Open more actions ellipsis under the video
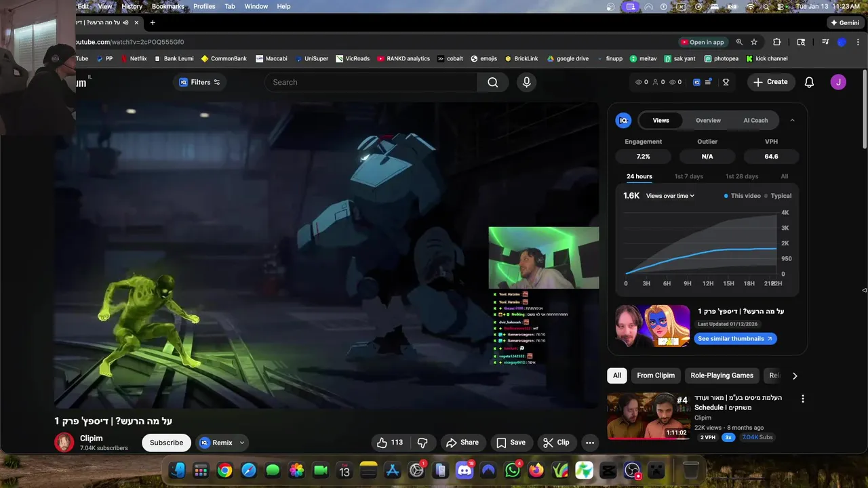The height and width of the screenshot is (488, 868). (590, 443)
